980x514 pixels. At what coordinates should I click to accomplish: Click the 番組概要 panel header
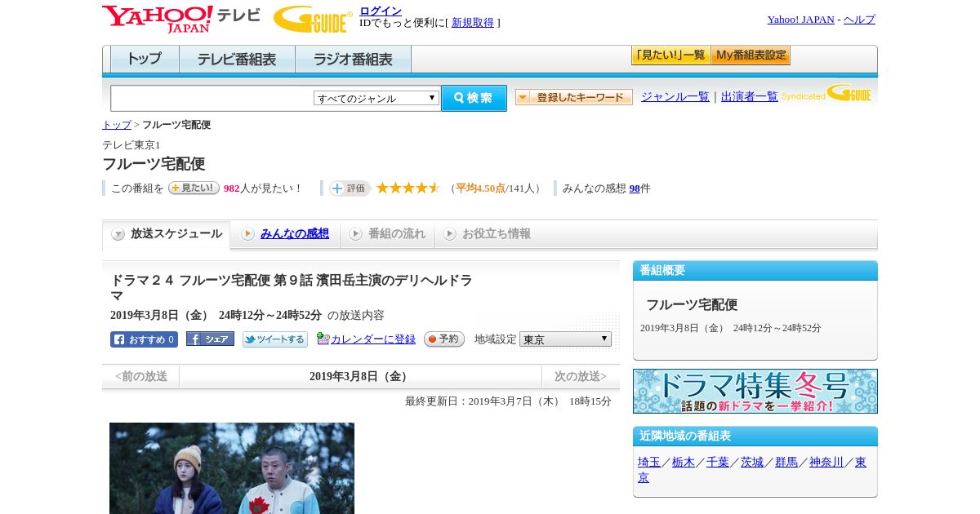[x=755, y=271]
